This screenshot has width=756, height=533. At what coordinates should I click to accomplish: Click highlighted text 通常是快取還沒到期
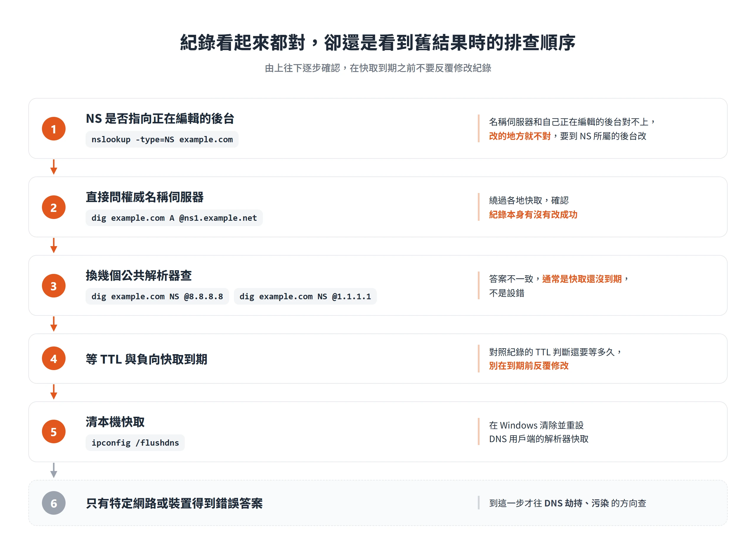(582, 279)
